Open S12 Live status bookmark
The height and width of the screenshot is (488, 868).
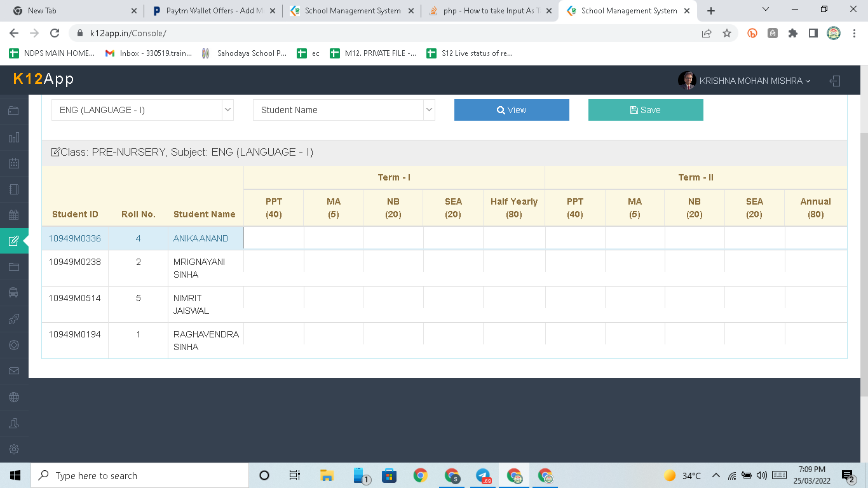click(470, 53)
